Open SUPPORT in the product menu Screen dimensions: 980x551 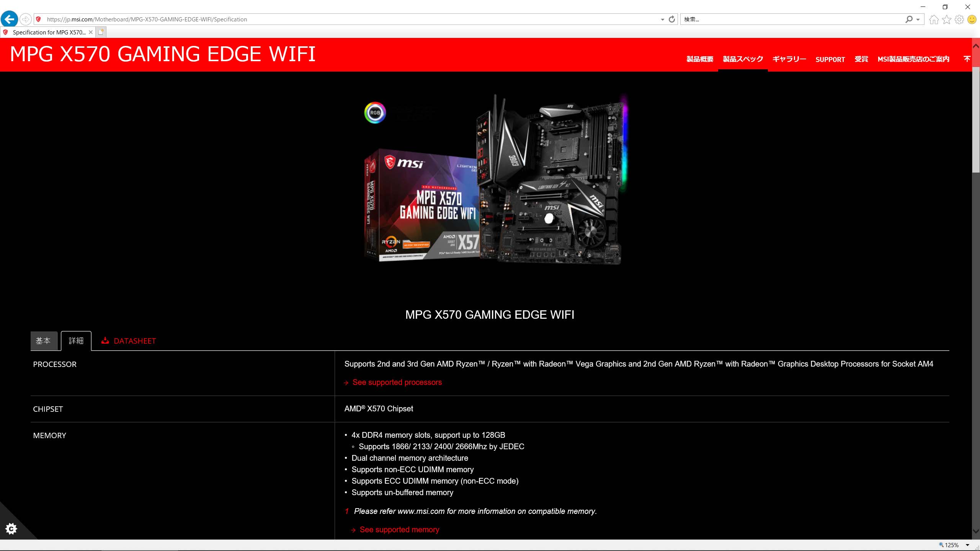click(830, 59)
